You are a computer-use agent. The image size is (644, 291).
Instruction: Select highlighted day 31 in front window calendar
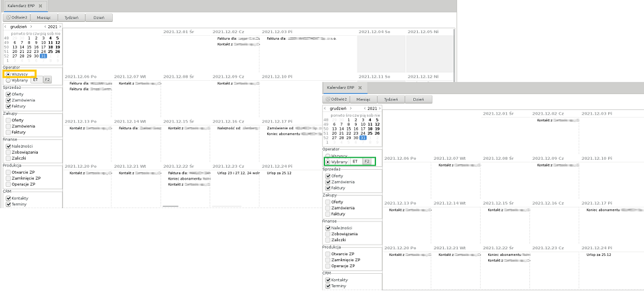point(363,138)
